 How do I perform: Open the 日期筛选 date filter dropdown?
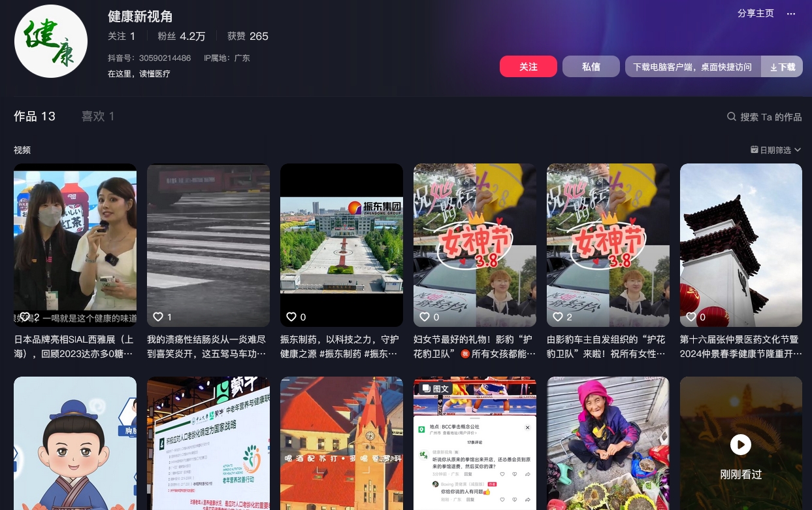pos(776,150)
